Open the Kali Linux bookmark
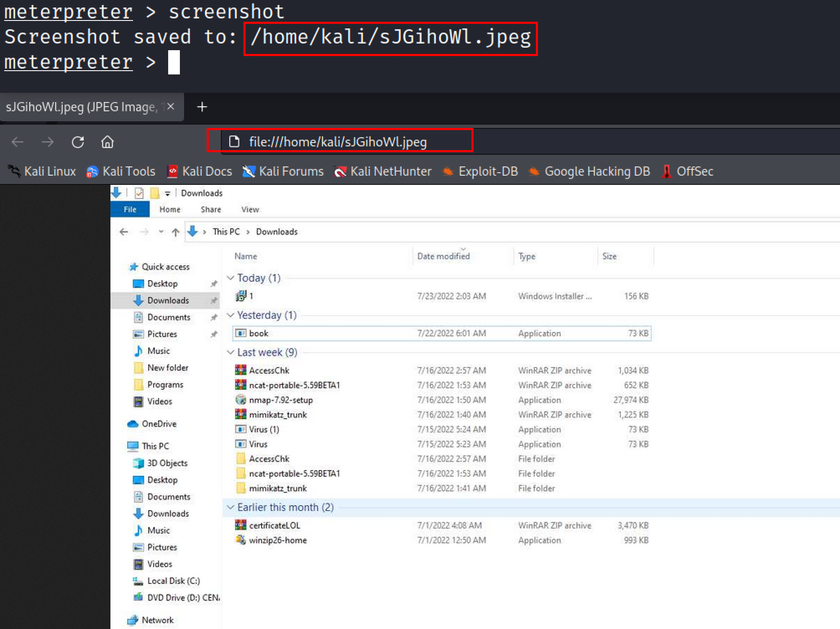Screen dimensions: 840x629 point(42,171)
